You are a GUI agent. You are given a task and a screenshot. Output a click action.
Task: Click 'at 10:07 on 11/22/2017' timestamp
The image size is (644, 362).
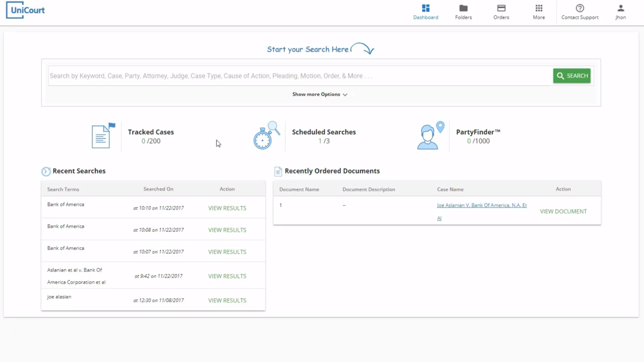159,252
